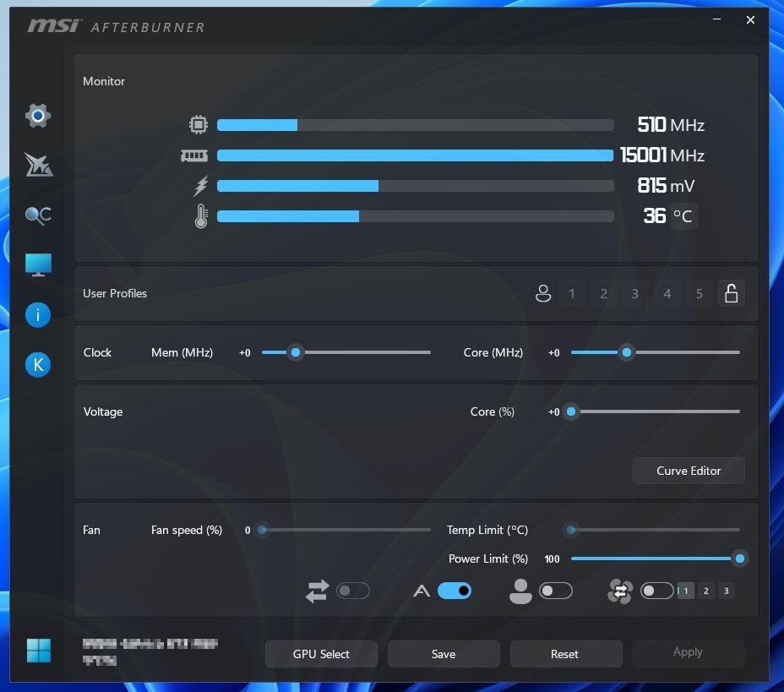
Task: Open the OC Scanner tool
Action: [37, 215]
